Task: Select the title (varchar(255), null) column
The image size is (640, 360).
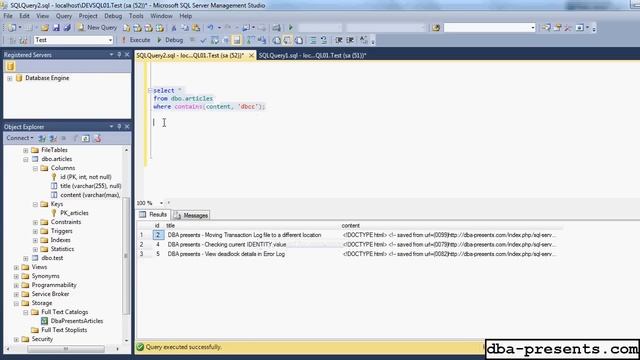Action: (91, 186)
